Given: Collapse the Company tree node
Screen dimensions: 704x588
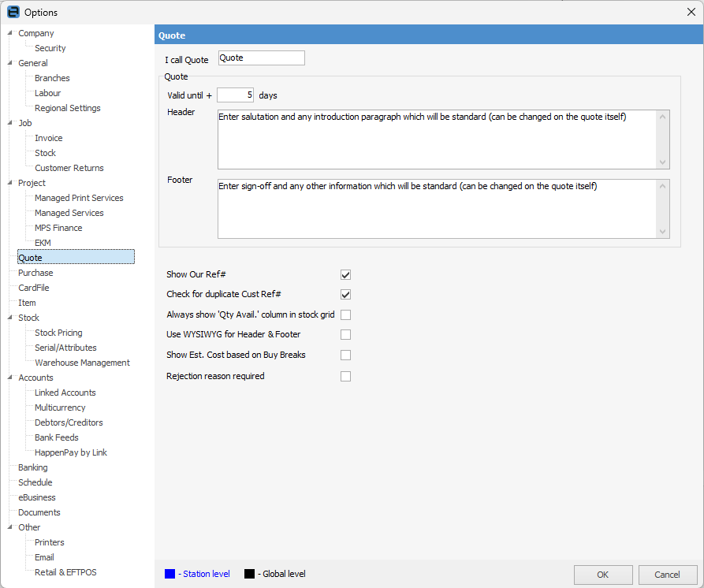Looking at the screenshot, I should pos(9,33).
